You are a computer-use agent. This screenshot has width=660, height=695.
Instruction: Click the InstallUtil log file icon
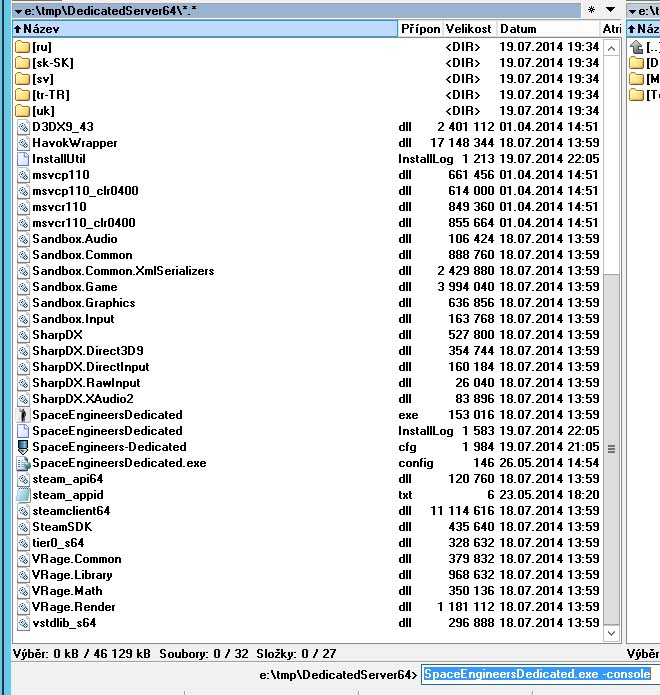(23, 159)
